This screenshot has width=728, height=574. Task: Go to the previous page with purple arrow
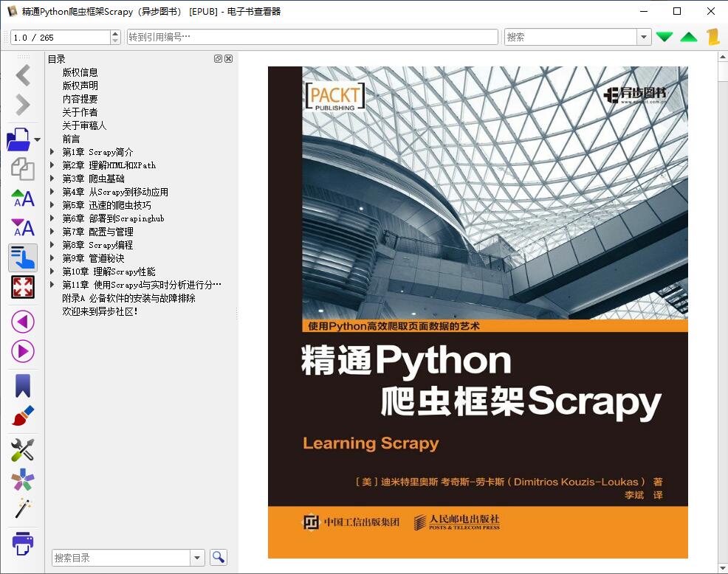(22, 322)
